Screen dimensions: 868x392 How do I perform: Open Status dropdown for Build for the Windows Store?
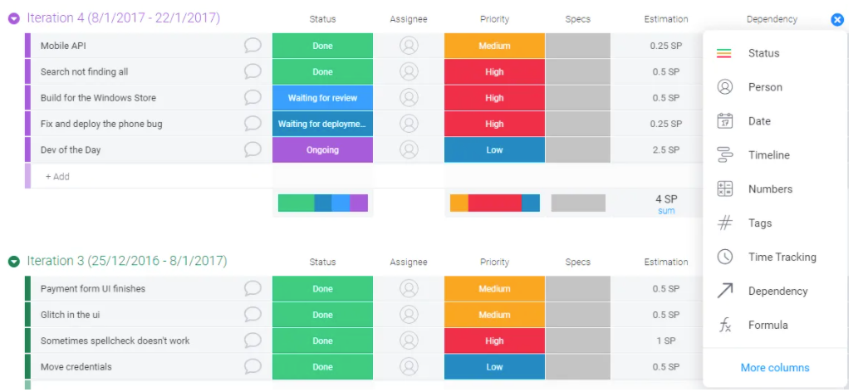click(x=322, y=97)
